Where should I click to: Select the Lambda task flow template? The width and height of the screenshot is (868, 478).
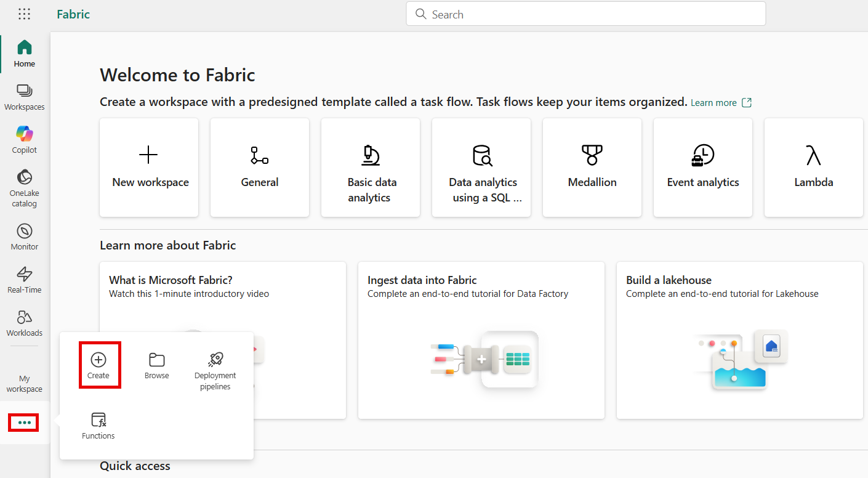813,167
